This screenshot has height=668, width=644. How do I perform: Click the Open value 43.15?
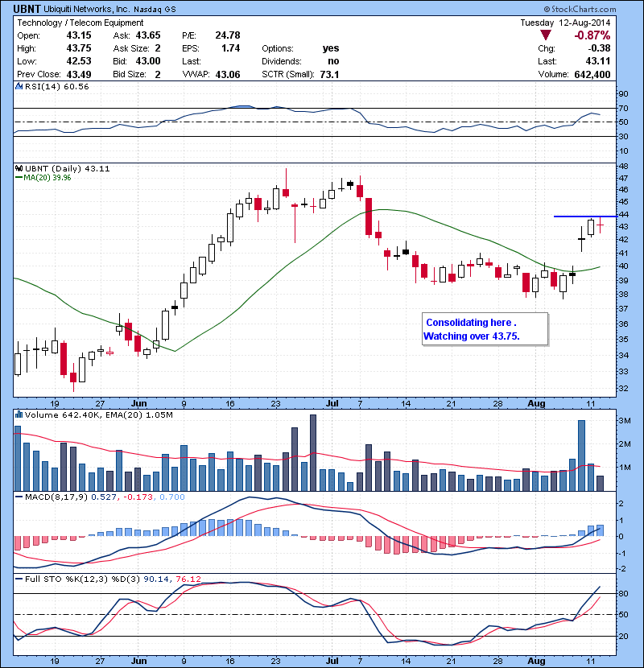tap(79, 35)
